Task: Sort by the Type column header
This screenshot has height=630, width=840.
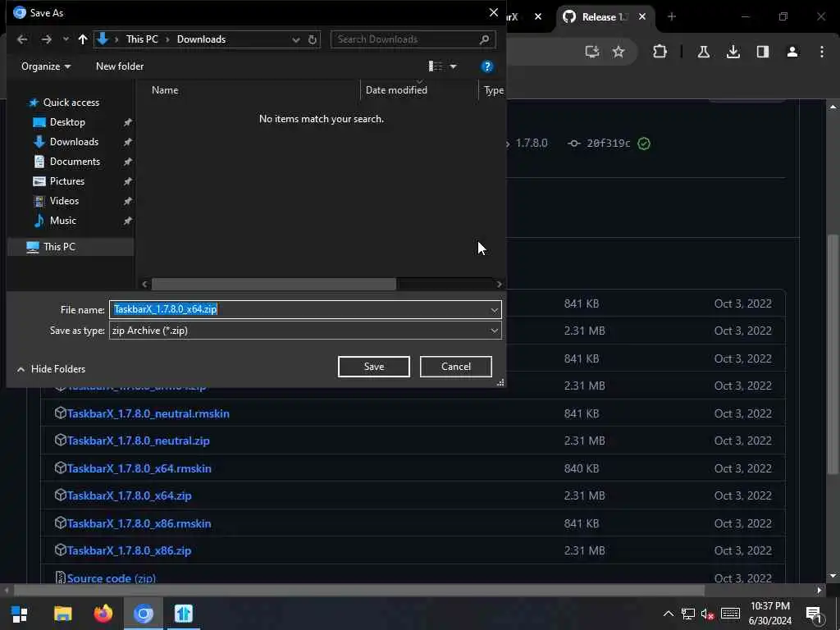Action: pyautogui.click(x=493, y=90)
